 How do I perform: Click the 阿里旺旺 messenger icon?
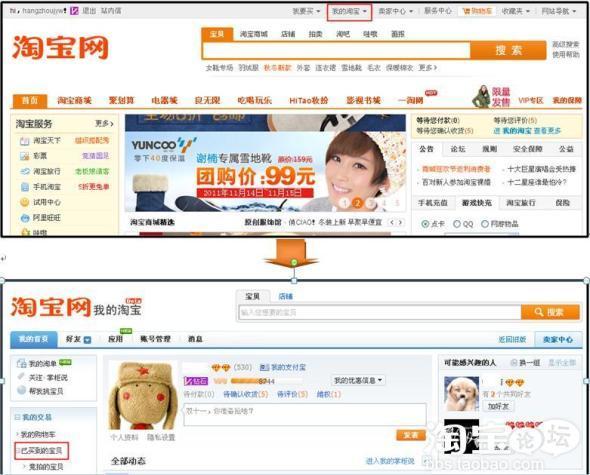(x=24, y=218)
